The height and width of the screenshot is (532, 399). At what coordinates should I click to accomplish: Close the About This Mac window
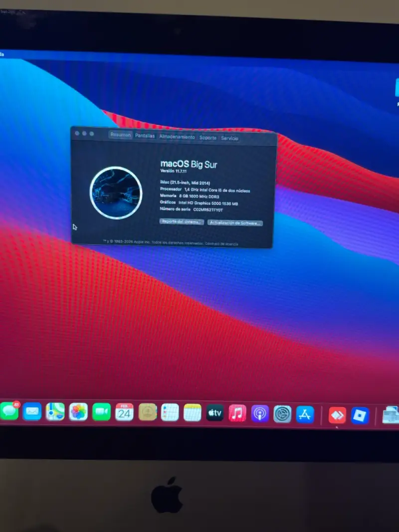(x=77, y=133)
